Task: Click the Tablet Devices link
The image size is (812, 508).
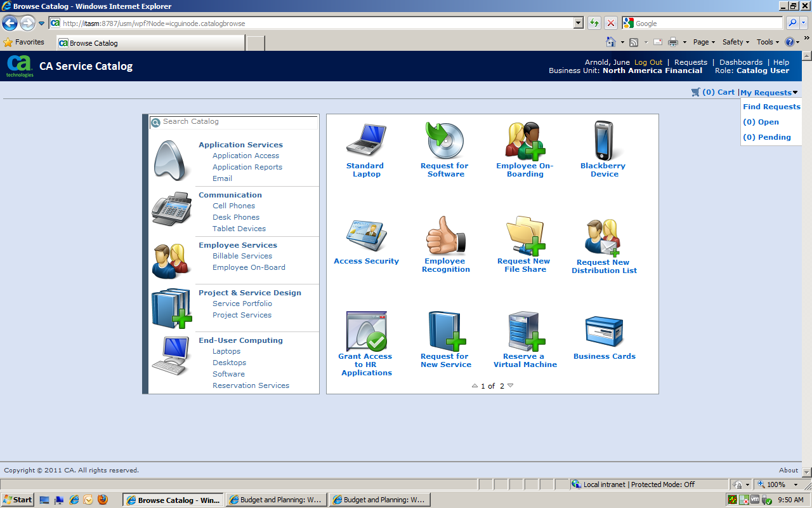Action: [239, 229]
